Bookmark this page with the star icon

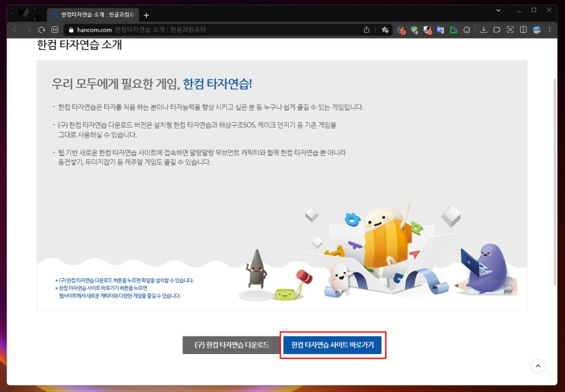385,30
